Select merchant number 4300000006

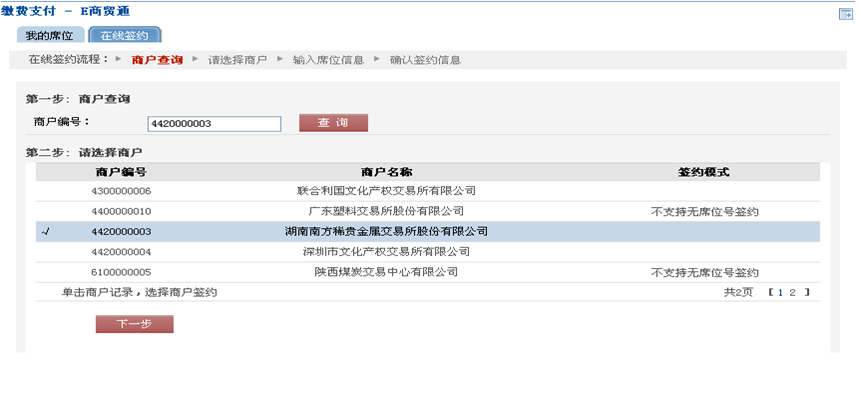[x=121, y=192]
